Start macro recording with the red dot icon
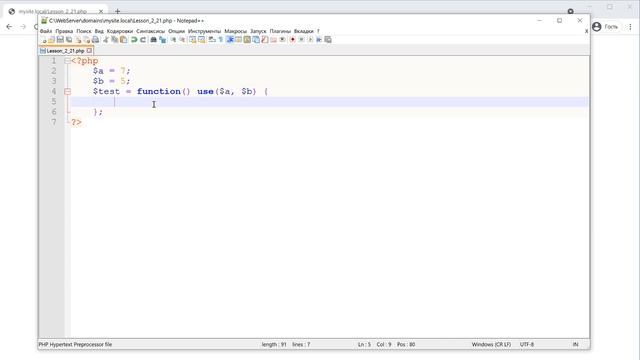 click(292, 40)
